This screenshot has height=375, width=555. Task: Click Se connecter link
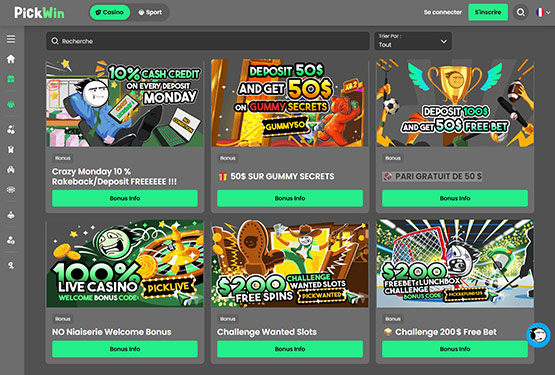[x=443, y=12]
